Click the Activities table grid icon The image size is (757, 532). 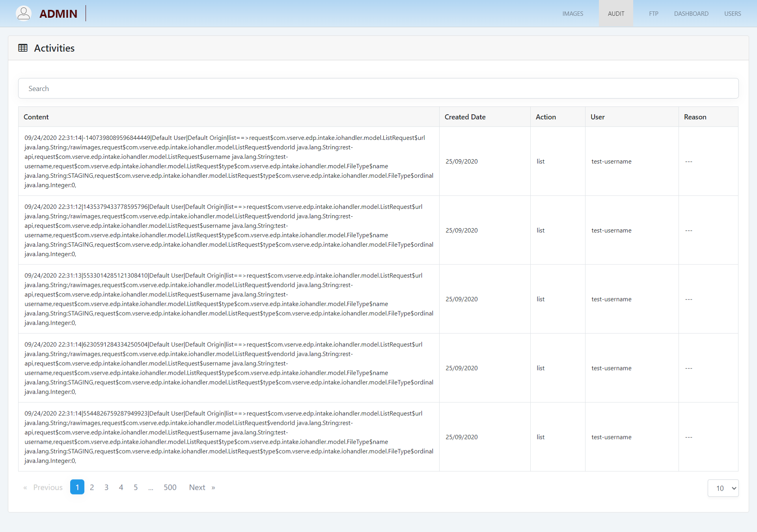(x=23, y=48)
